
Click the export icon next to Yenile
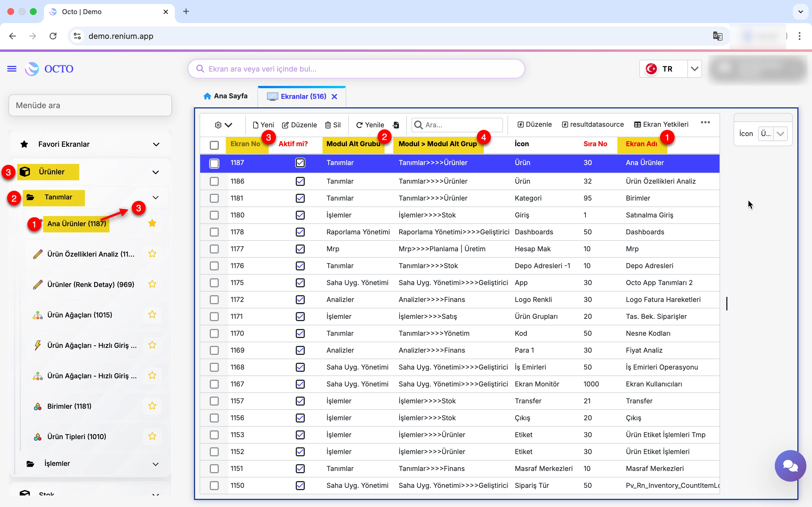396,125
